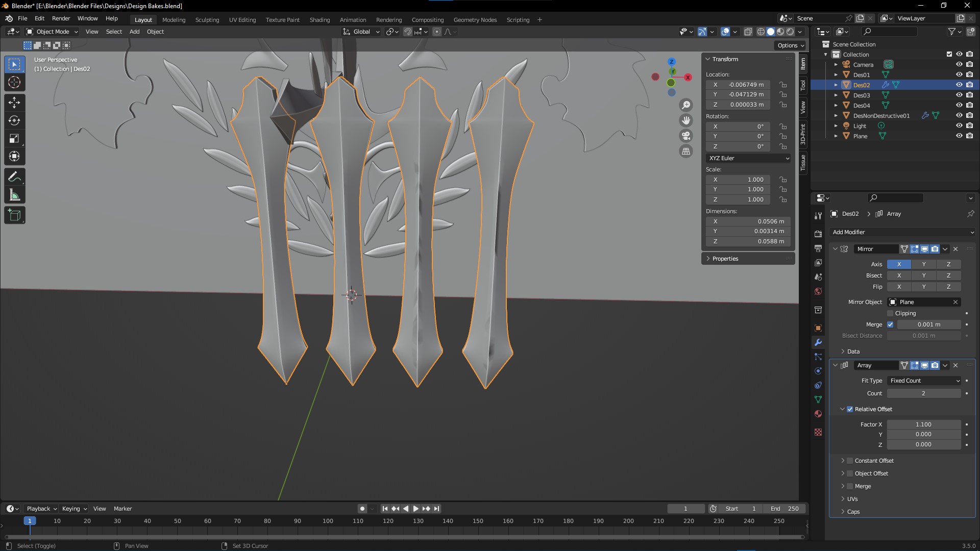Open the Add Modifier dropdown

tap(902, 232)
